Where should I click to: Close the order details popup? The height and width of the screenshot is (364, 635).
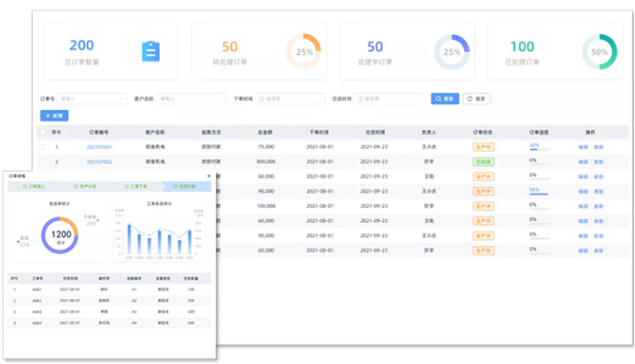(209, 176)
